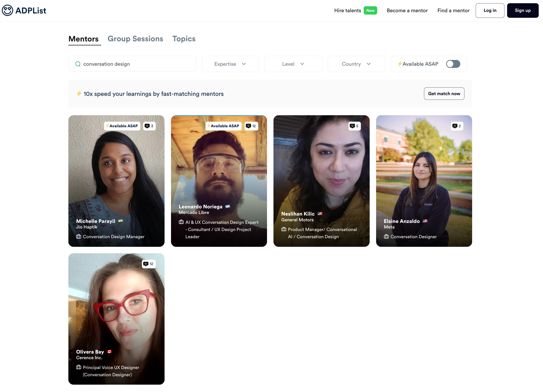Click the Get match now button

point(444,94)
